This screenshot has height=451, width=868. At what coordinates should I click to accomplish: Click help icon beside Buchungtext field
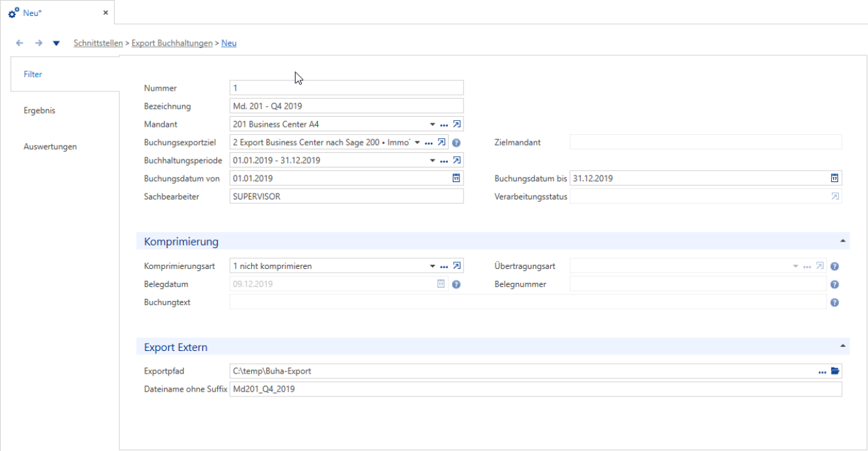pos(835,302)
